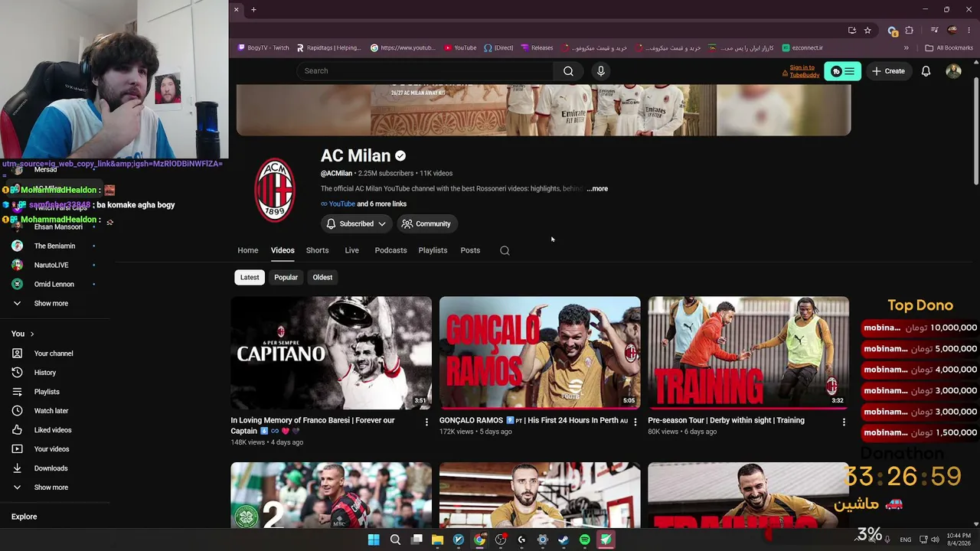Activate voice search microphone icon
Viewport: 980px width, 551px height.
[x=601, y=71]
